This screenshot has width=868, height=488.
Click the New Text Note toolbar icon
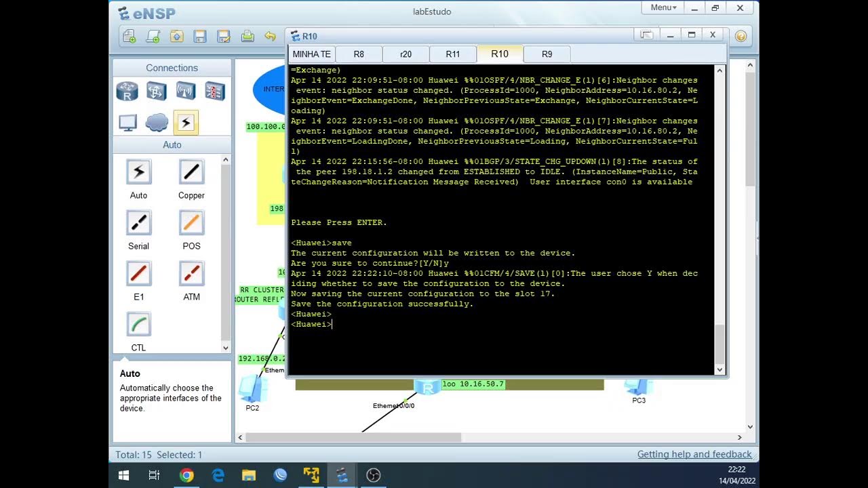pyautogui.click(x=153, y=37)
